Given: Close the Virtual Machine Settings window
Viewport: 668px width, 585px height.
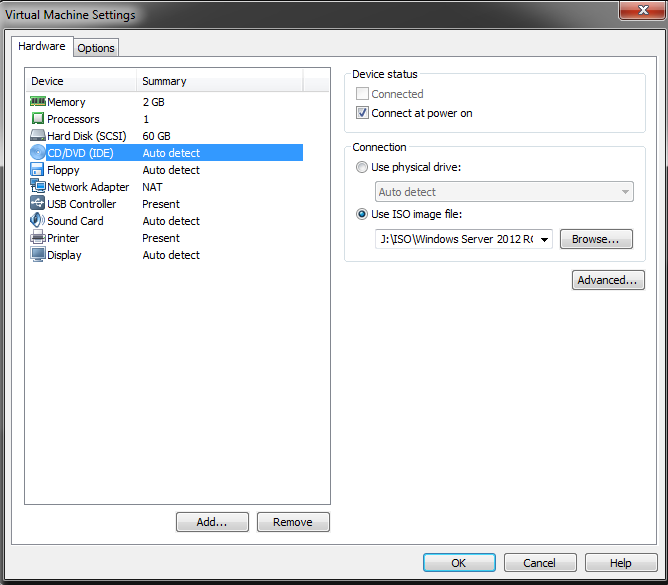Looking at the screenshot, I should click(642, 10).
